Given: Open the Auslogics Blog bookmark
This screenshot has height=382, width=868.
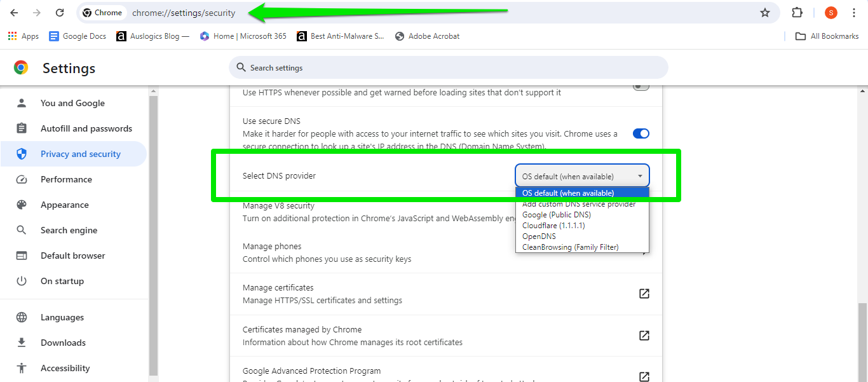Looking at the screenshot, I should coord(153,36).
